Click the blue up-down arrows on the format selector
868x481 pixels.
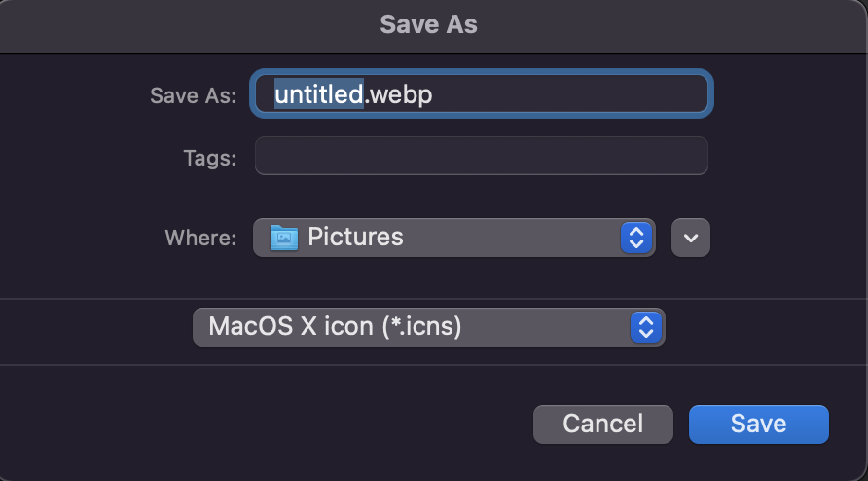(x=646, y=327)
